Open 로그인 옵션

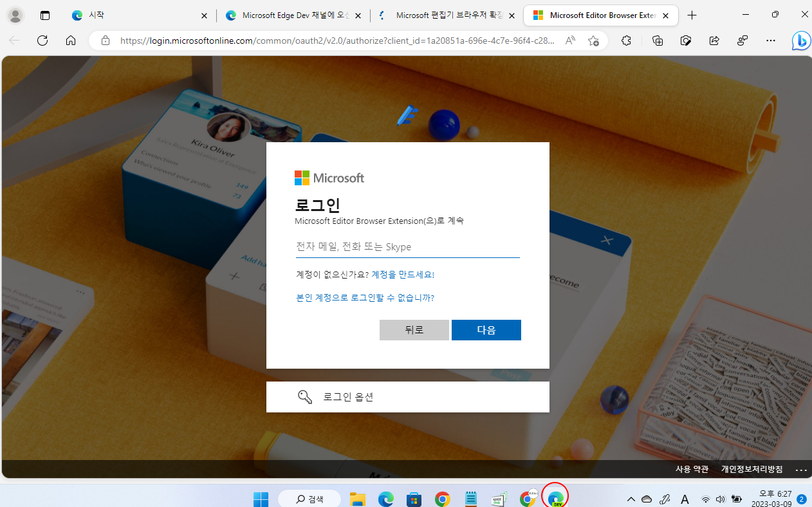[x=408, y=397]
